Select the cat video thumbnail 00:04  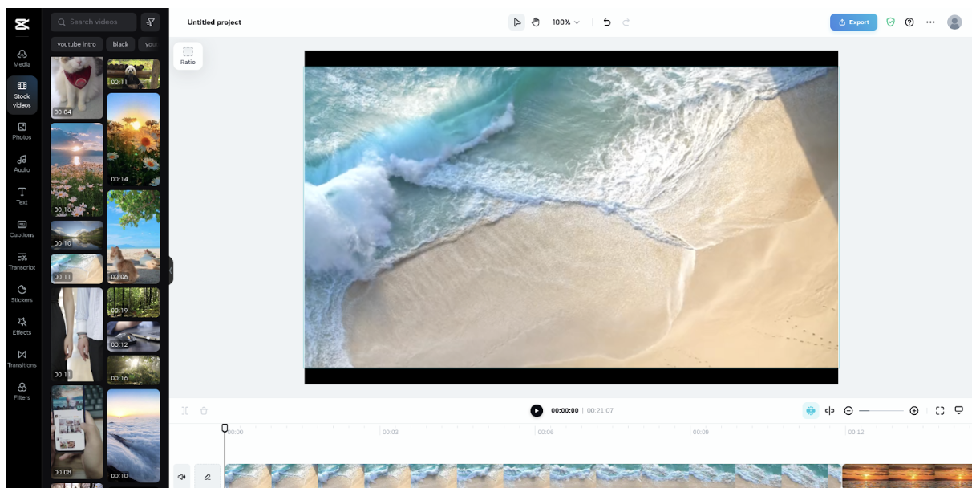(x=77, y=87)
